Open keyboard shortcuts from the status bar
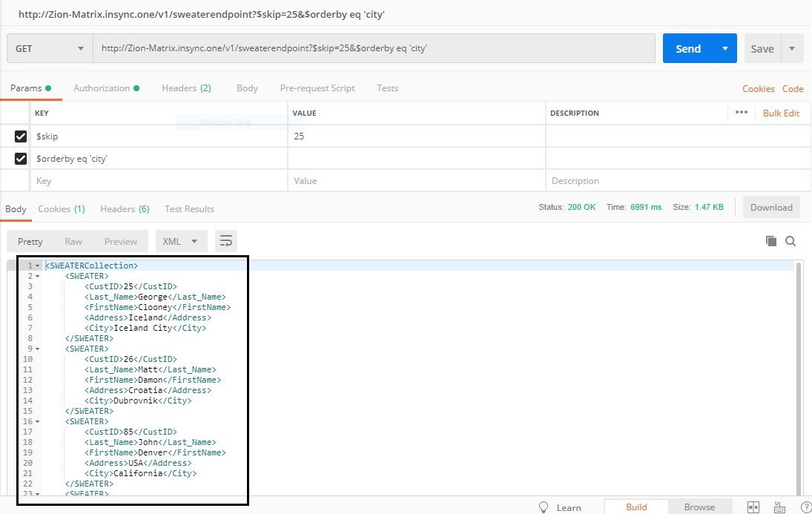The height and width of the screenshot is (514, 812). point(779,507)
